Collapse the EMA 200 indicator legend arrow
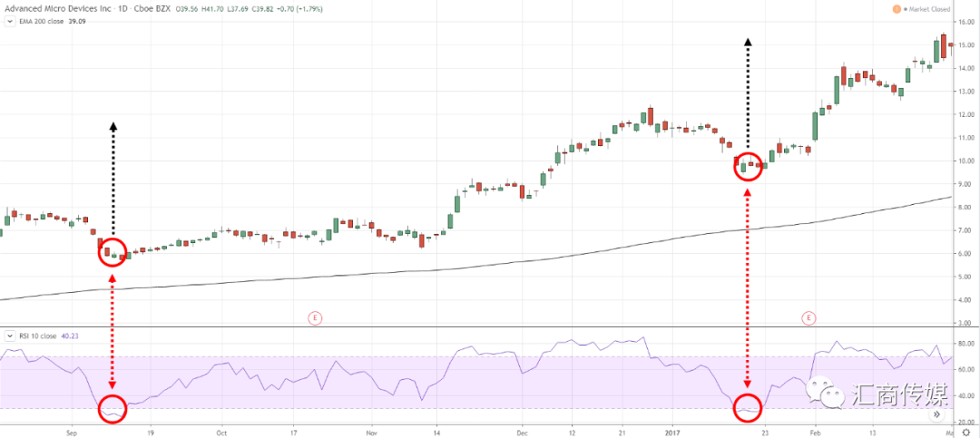Viewport: 980px width, 438px height. (9, 21)
